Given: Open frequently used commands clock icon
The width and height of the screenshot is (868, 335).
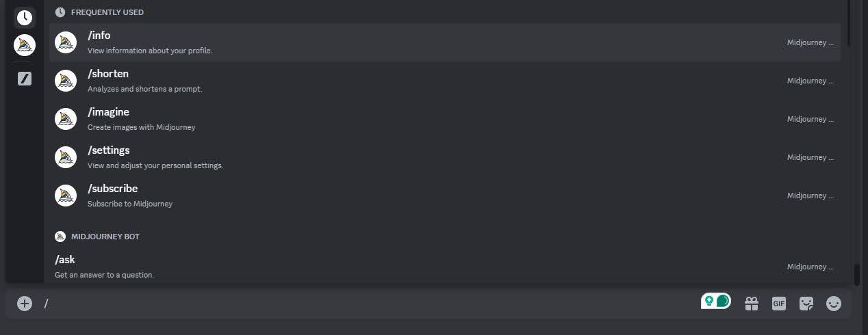Looking at the screenshot, I should coord(25,18).
